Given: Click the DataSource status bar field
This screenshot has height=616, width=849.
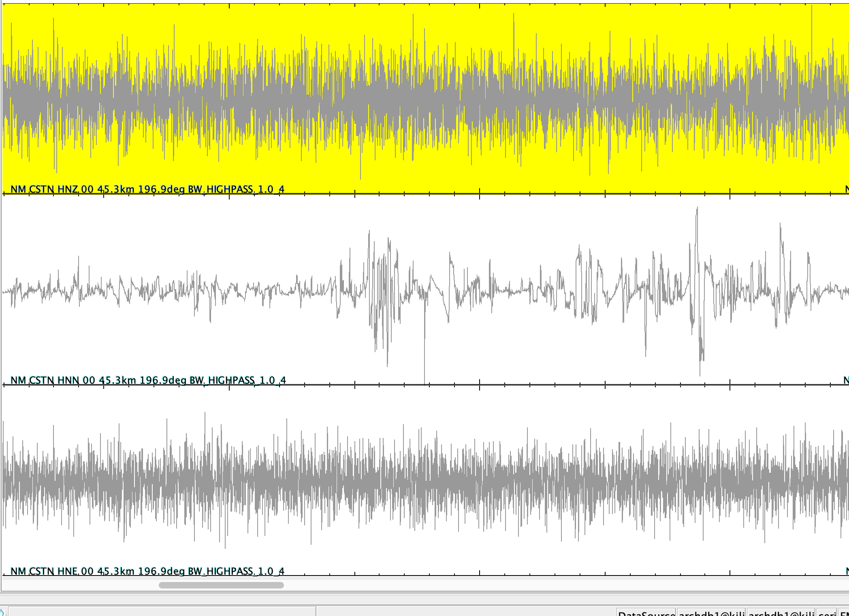Looking at the screenshot, I should tap(646, 613).
